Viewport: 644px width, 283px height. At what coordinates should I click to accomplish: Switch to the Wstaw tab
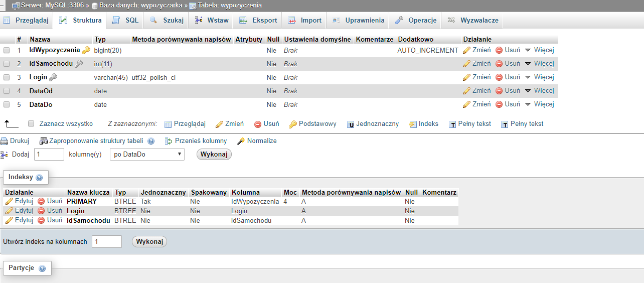click(x=212, y=21)
